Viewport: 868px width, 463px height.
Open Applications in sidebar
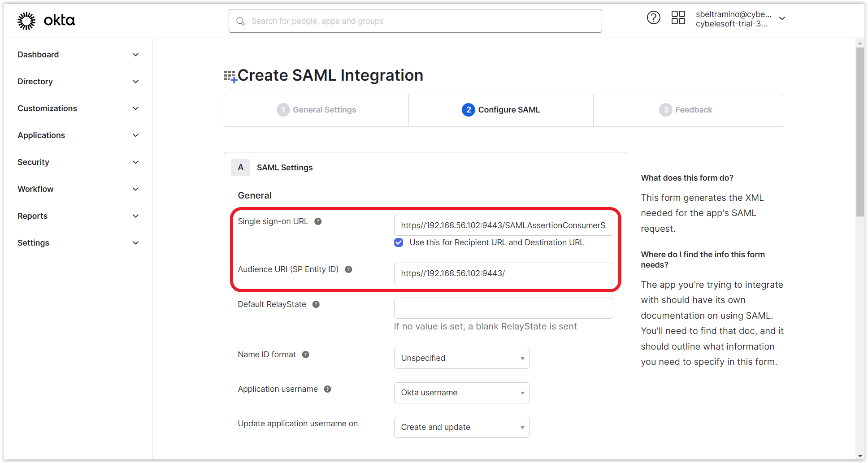pyautogui.click(x=41, y=135)
